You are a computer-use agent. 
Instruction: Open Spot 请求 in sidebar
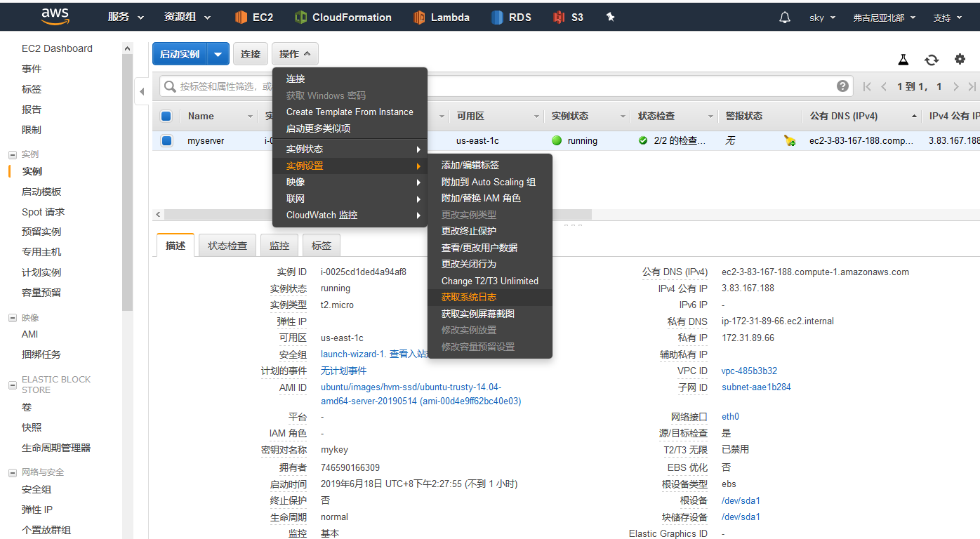click(x=43, y=212)
